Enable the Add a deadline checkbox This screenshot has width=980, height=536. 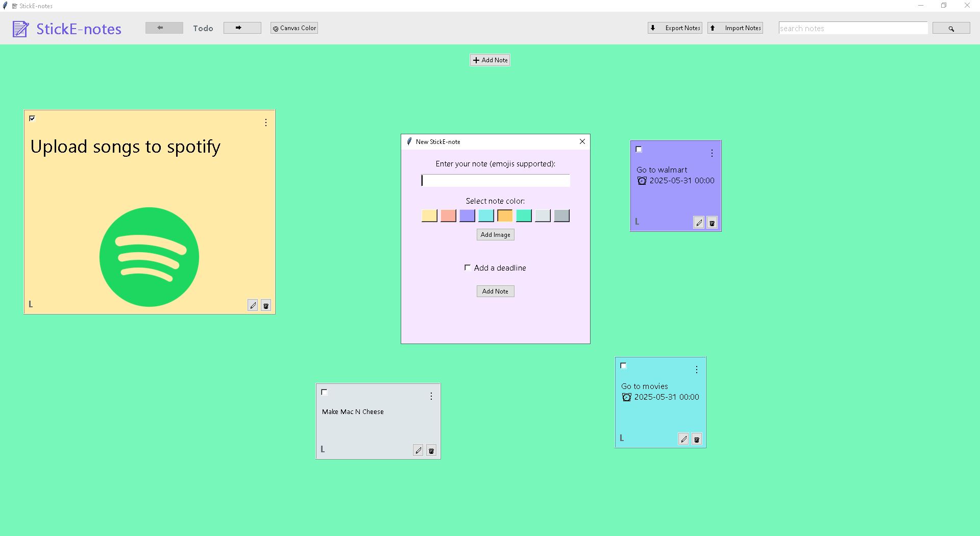point(467,267)
